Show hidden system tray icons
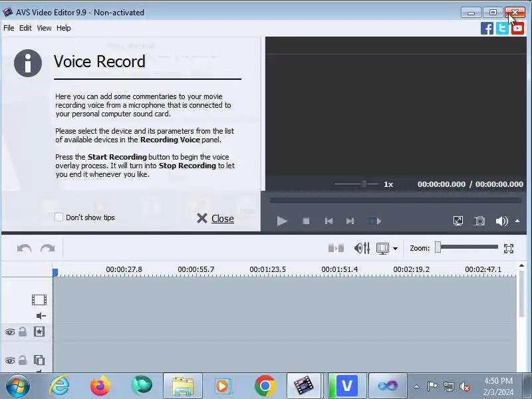 coord(417,386)
